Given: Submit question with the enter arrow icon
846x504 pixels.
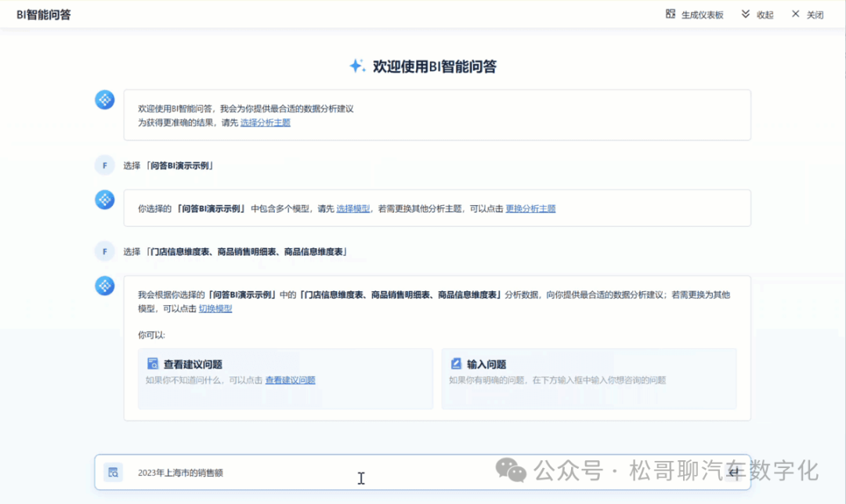Looking at the screenshot, I should pos(733,472).
